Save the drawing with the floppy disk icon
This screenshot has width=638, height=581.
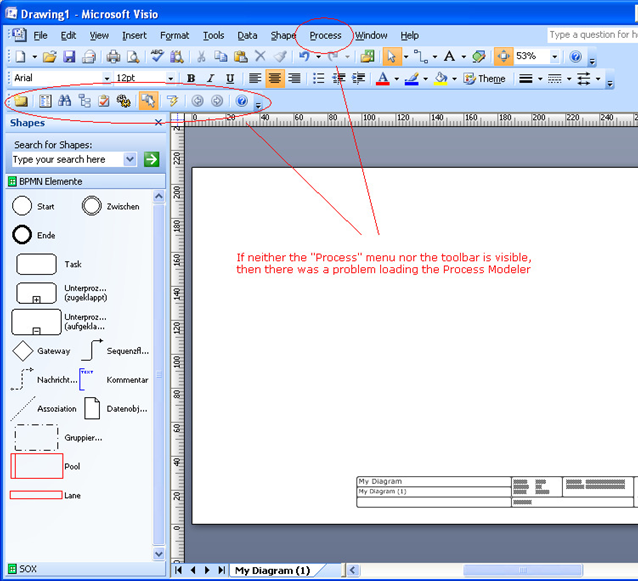pos(69,57)
